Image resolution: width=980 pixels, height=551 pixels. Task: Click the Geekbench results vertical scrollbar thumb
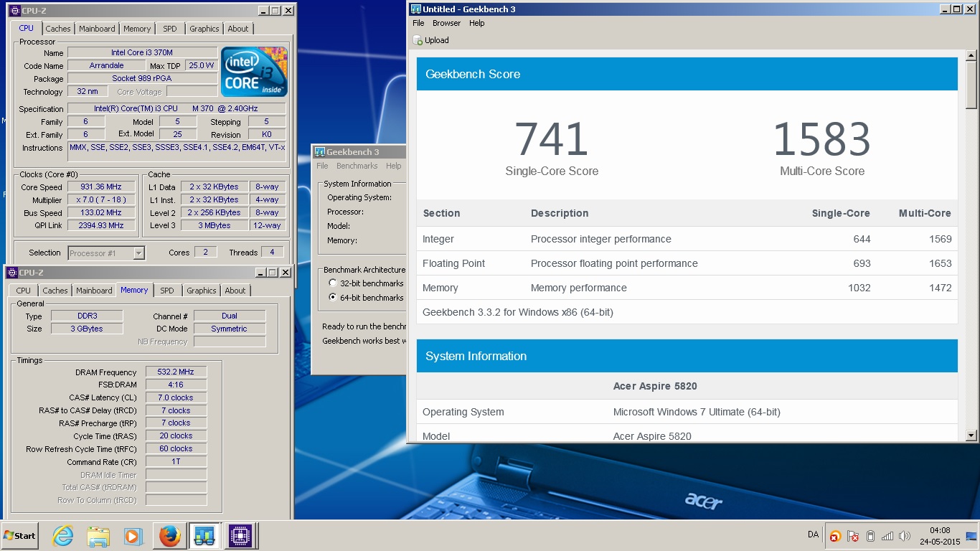click(x=971, y=85)
